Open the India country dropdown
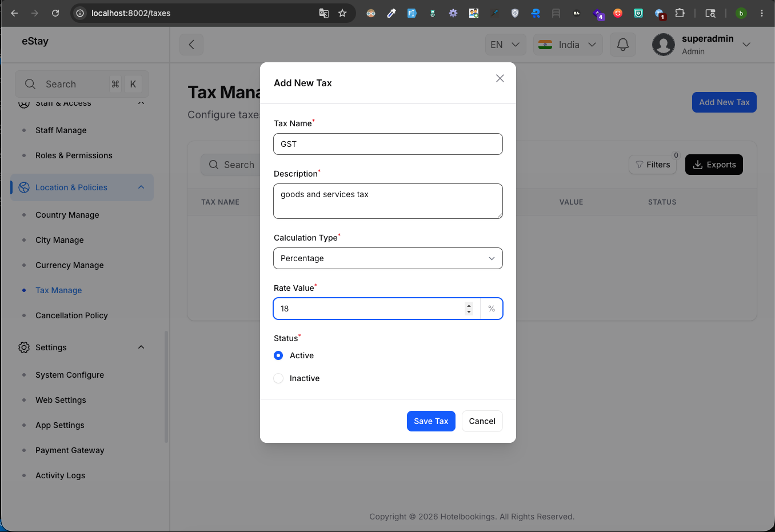Screen dimensions: 775x532 pyautogui.click(x=568, y=45)
